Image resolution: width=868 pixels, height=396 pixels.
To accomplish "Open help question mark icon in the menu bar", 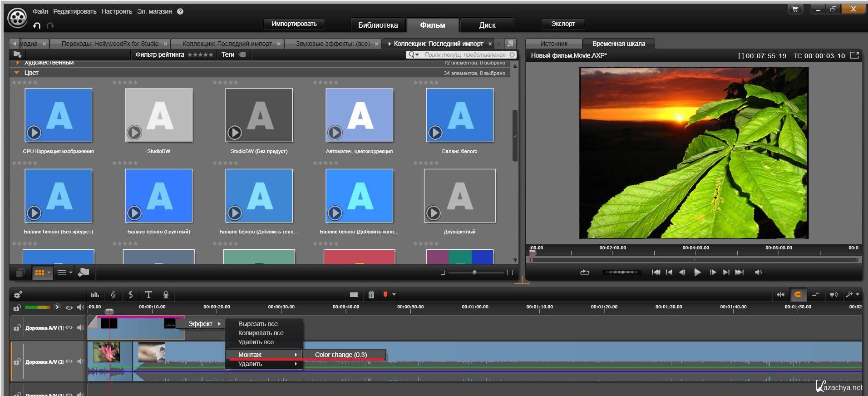I will click(180, 11).
